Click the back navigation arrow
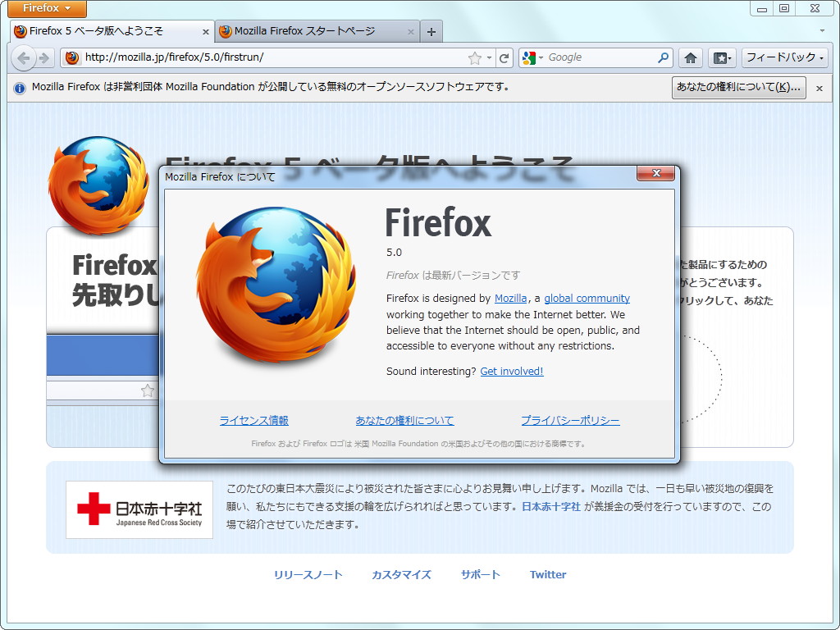 point(25,58)
